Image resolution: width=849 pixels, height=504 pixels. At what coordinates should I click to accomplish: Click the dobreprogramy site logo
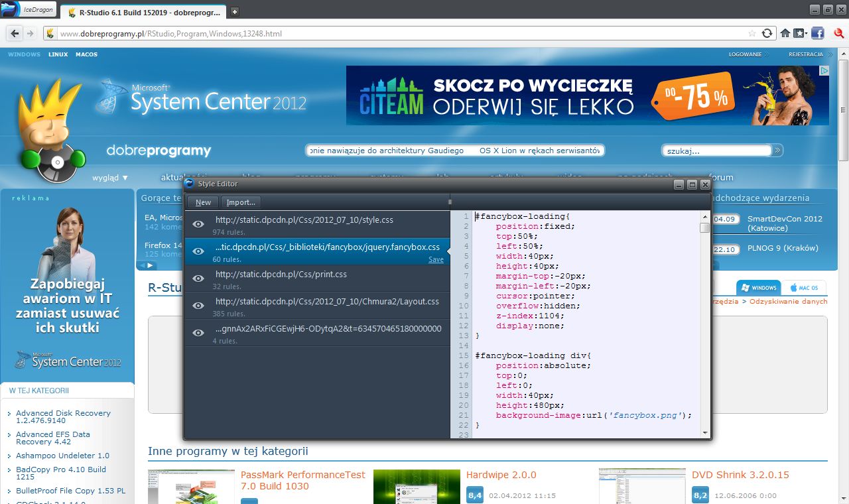tap(159, 151)
